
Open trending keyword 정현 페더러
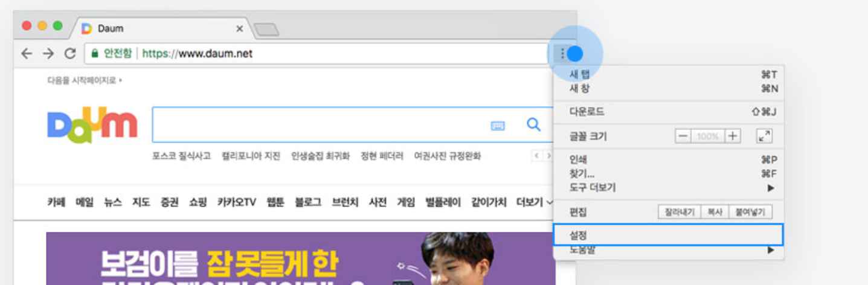click(382, 156)
